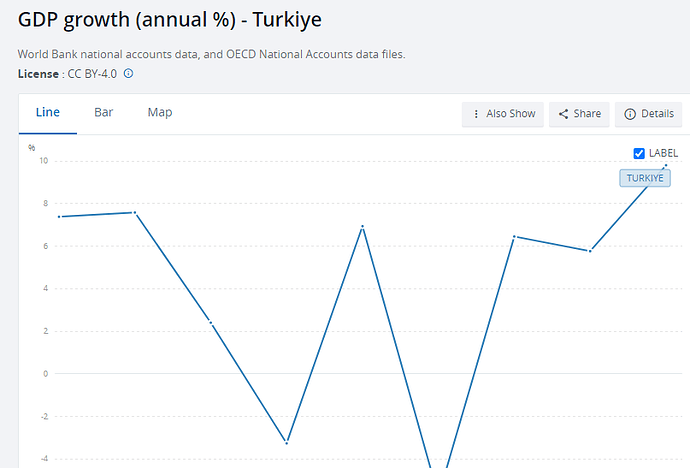
Task: Click the circled info icon in Details
Action: point(630,114)
